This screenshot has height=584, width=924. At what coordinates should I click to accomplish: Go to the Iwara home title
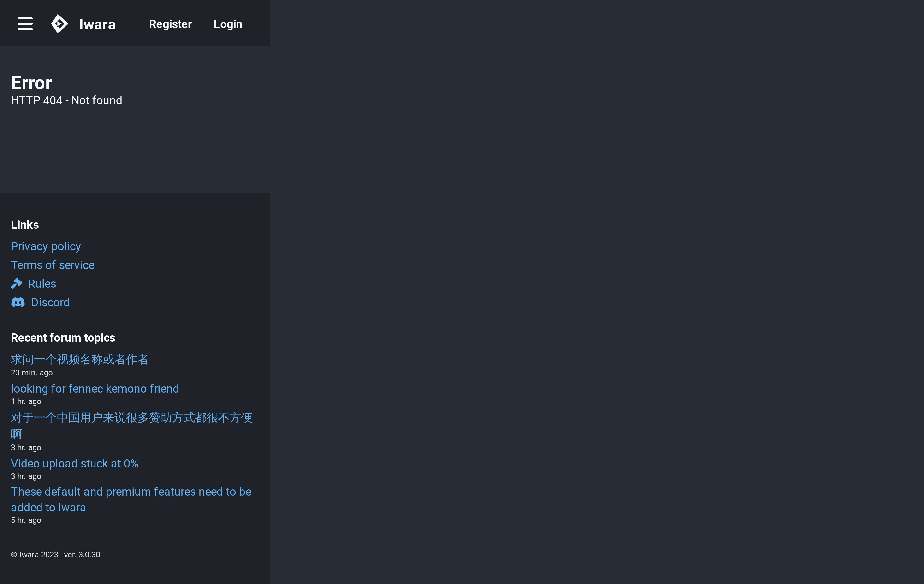click(x=97, y=24)
